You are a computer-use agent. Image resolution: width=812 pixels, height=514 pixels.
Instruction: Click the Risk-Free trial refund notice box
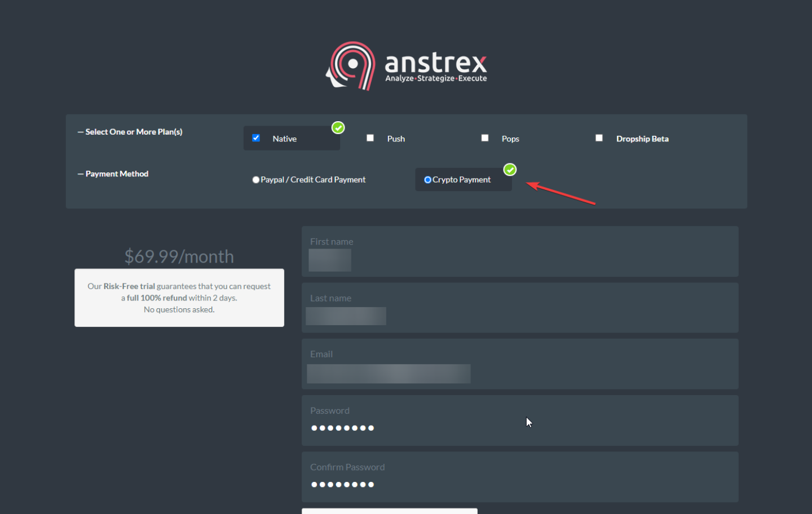[179, 298]
